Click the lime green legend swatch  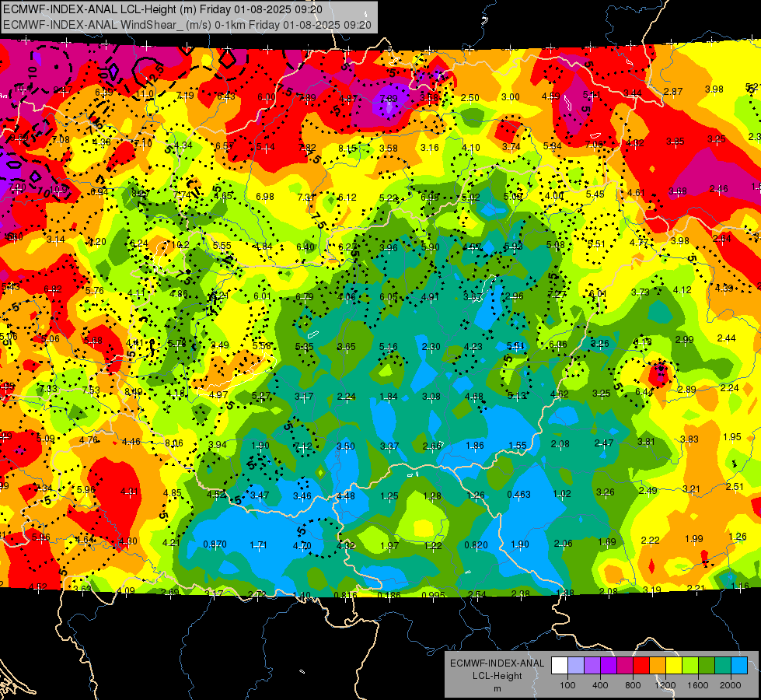tap(690, 666)
